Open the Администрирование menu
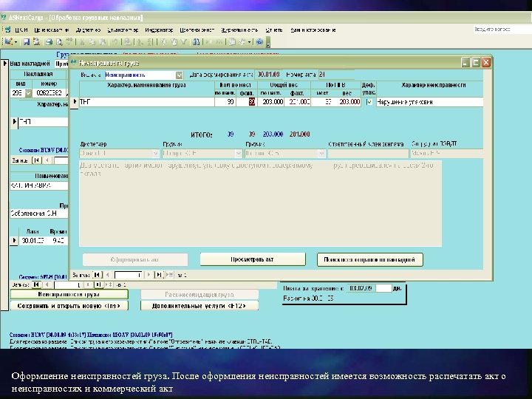This screenshot has height=399, width=532. [313, 30]
